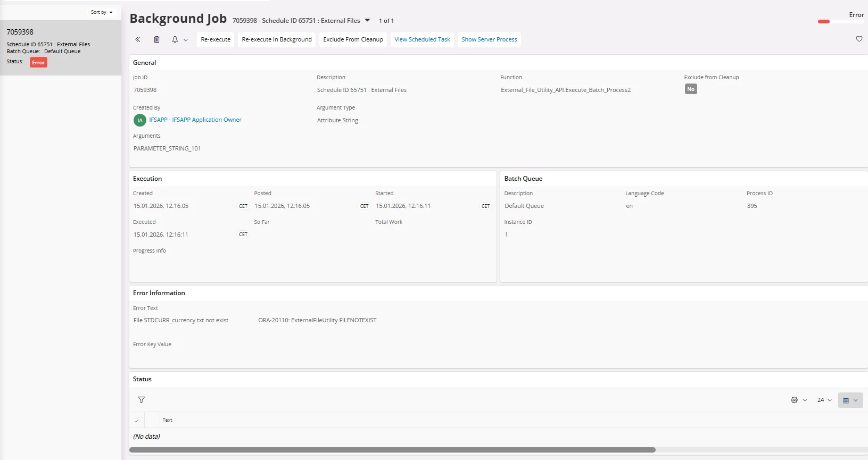Expand the record selector caret beside External Files
The width and height of the screenshot is (868, 460).
[367, 20]
